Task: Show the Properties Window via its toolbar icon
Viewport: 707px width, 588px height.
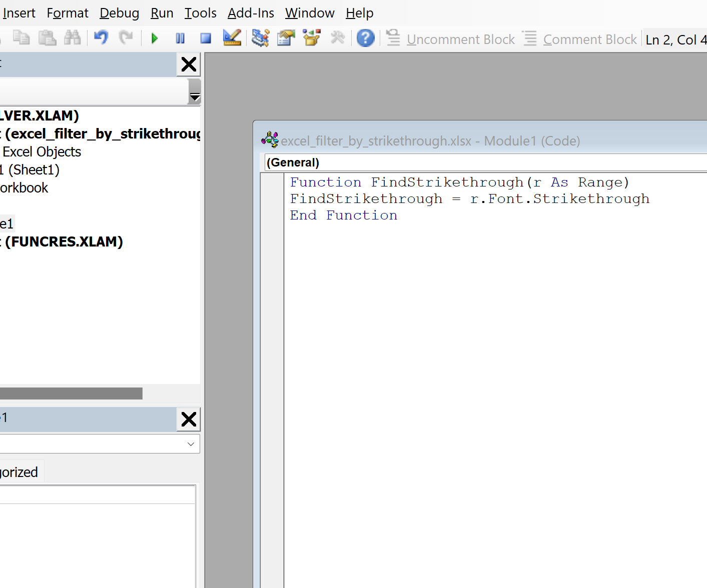Action: click(x=286, y=38)
